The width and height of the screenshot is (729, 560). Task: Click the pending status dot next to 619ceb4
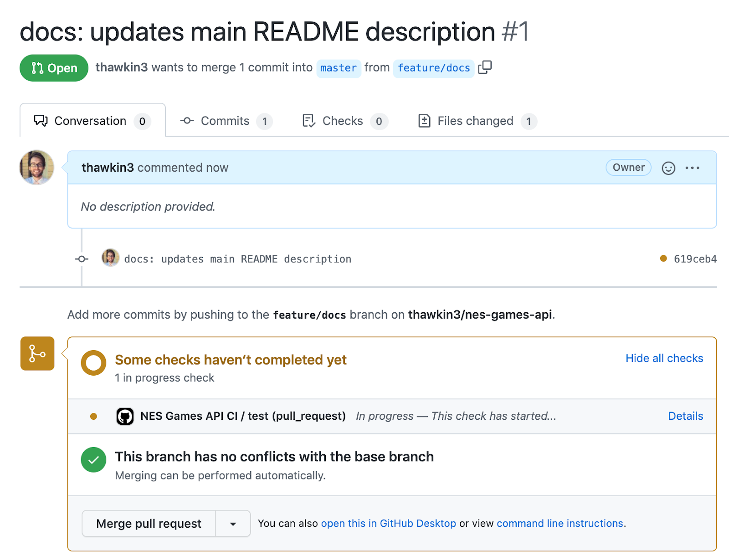pos(663,259)
